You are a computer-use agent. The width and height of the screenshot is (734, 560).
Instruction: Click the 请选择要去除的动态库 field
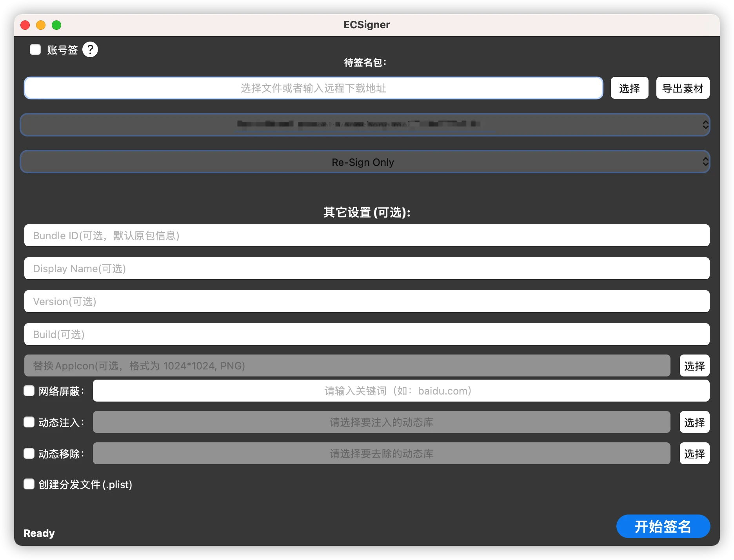[x=382, y=453]
